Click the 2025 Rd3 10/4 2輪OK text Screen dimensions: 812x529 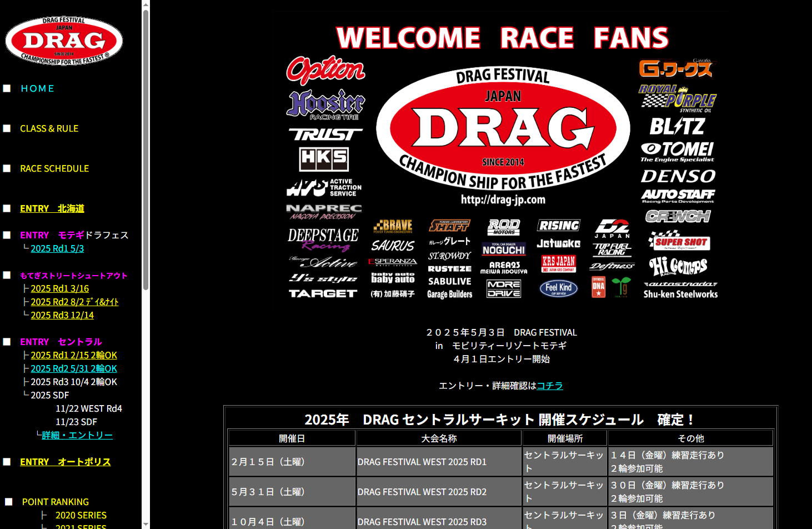tap(74, 382)
